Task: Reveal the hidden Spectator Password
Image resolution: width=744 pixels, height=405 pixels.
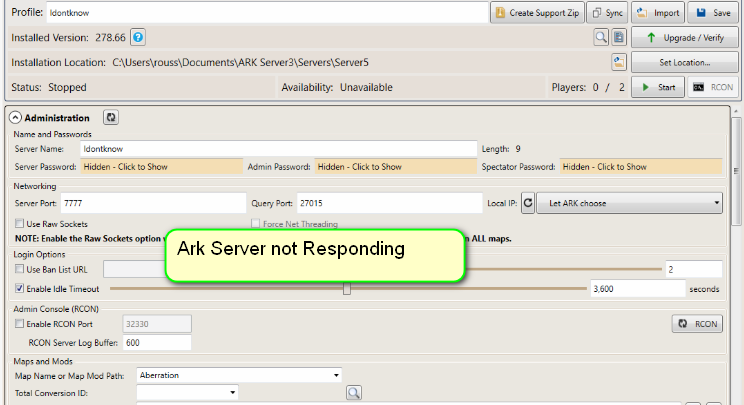Action: 641,166
